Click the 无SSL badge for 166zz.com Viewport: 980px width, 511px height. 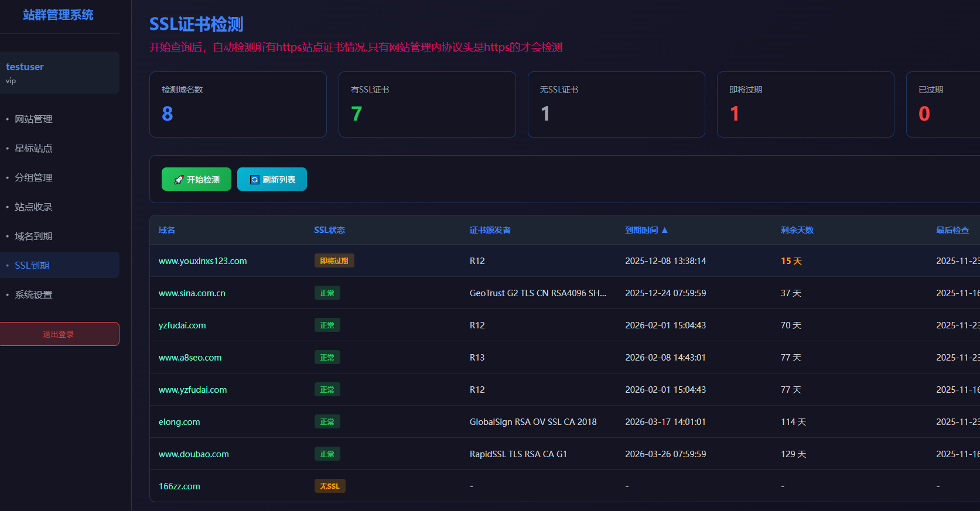click(x=330, y=486)
